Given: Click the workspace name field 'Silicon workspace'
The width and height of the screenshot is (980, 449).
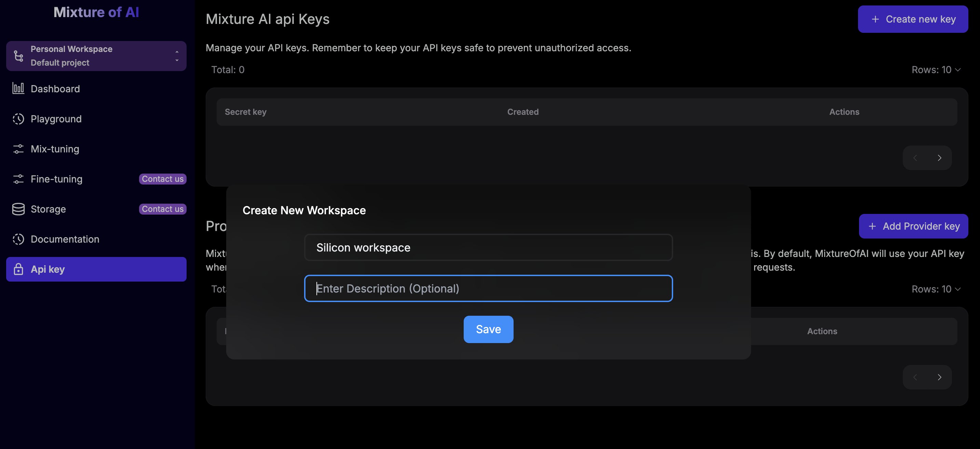Looking at the screenshot, I should [x=488, y=247].
